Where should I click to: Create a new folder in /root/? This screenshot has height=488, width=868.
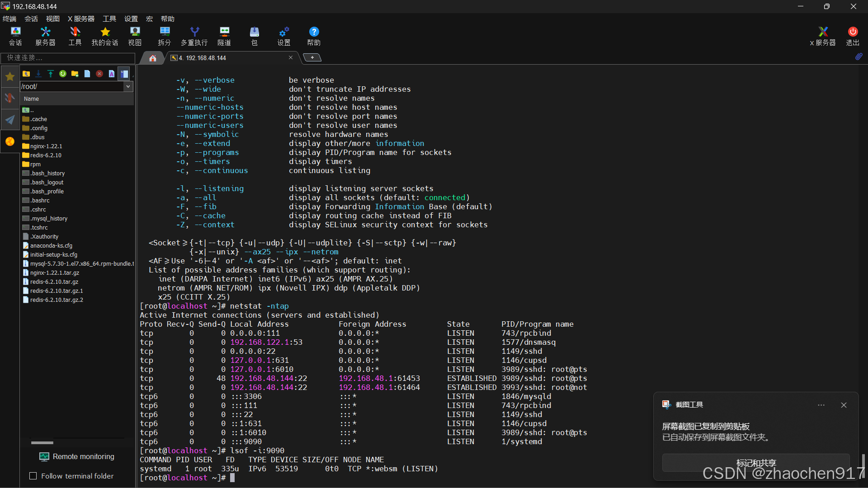pos(75,74)
